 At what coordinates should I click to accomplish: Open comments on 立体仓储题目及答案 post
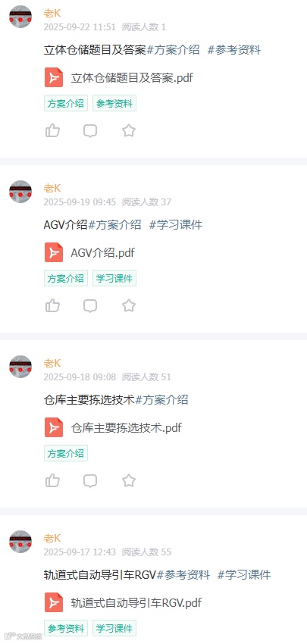[x=90, y=131]
